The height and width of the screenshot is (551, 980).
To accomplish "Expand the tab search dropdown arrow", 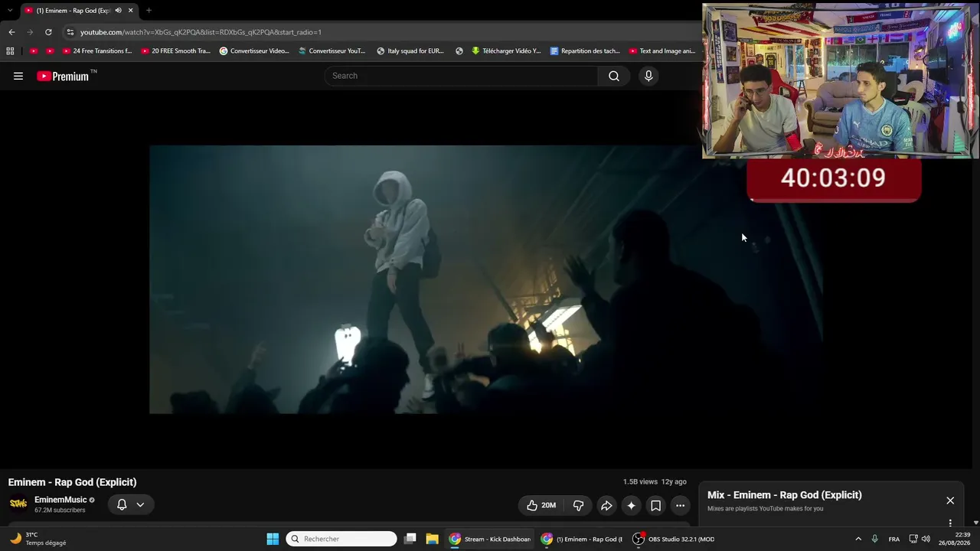I will [9, 11].
